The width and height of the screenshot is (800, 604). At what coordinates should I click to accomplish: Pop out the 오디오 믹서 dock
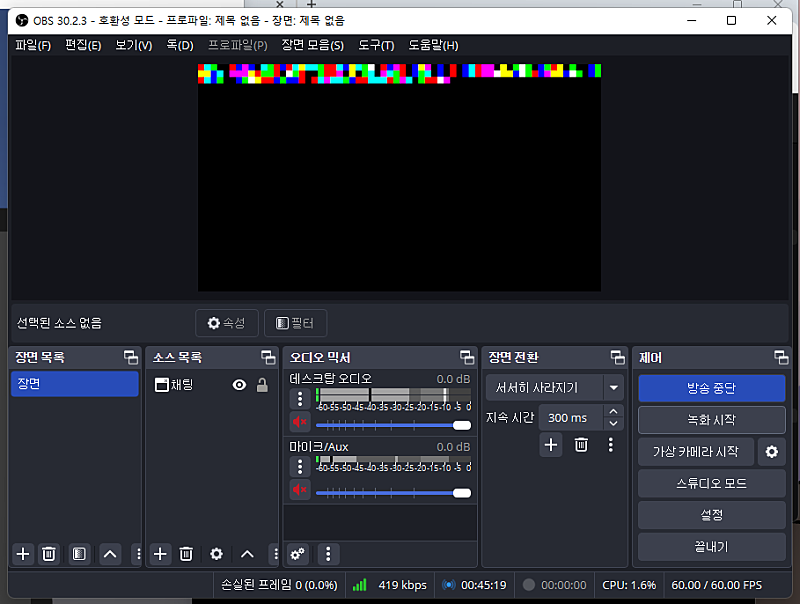tap(466, 357)
